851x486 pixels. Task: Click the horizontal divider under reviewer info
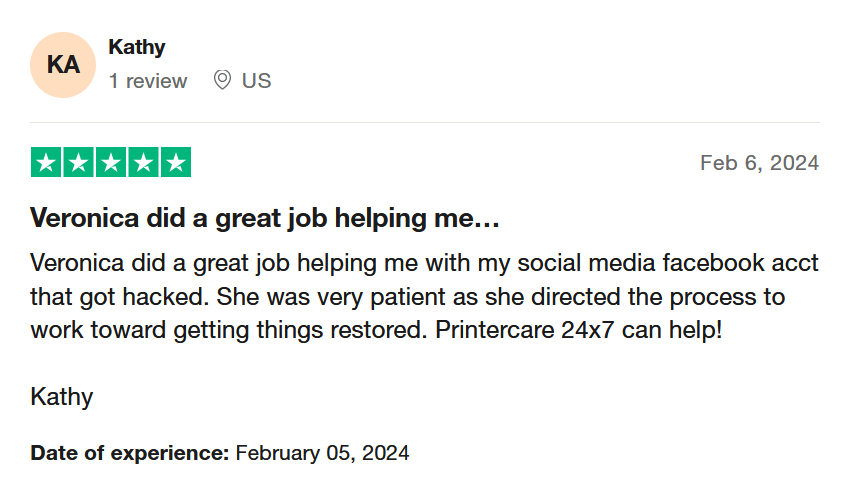(425, 123)
